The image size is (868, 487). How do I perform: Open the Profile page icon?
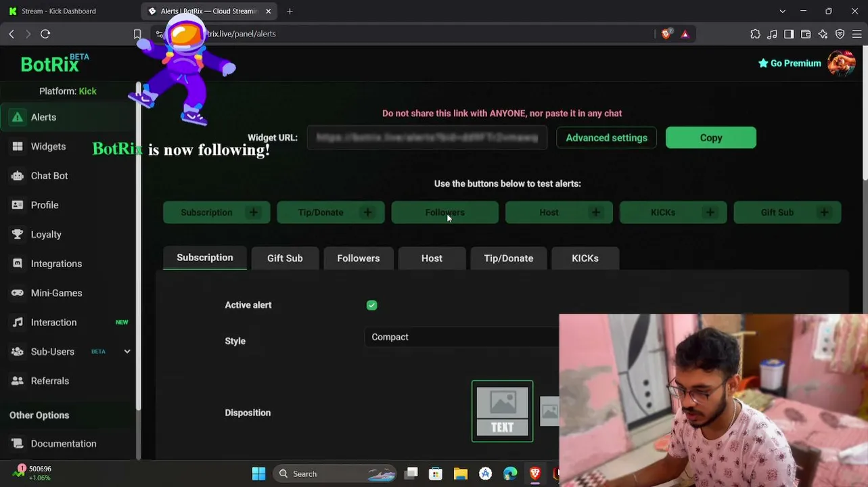(18, 205)
